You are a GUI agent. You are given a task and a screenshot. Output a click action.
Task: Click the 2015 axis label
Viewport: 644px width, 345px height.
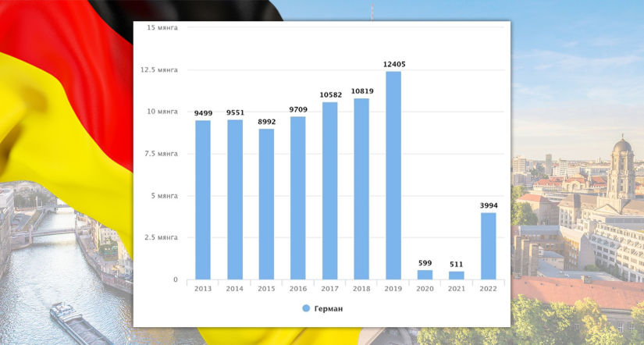pyautogui.click(x=266, y=289)
